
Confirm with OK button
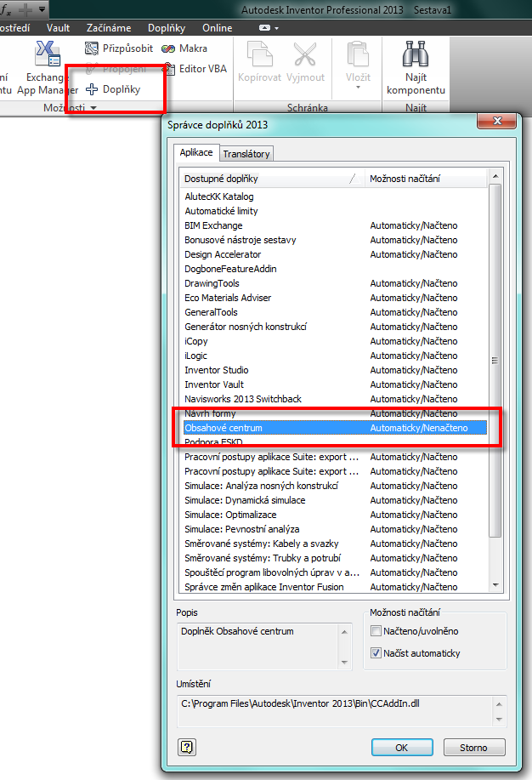pos(402,747)
